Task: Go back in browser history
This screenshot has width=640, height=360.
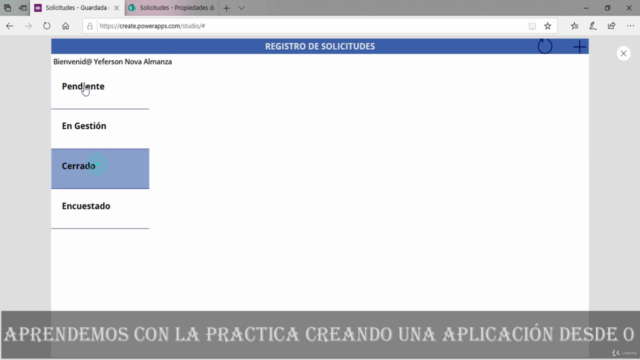Action: tap(10, 26)
